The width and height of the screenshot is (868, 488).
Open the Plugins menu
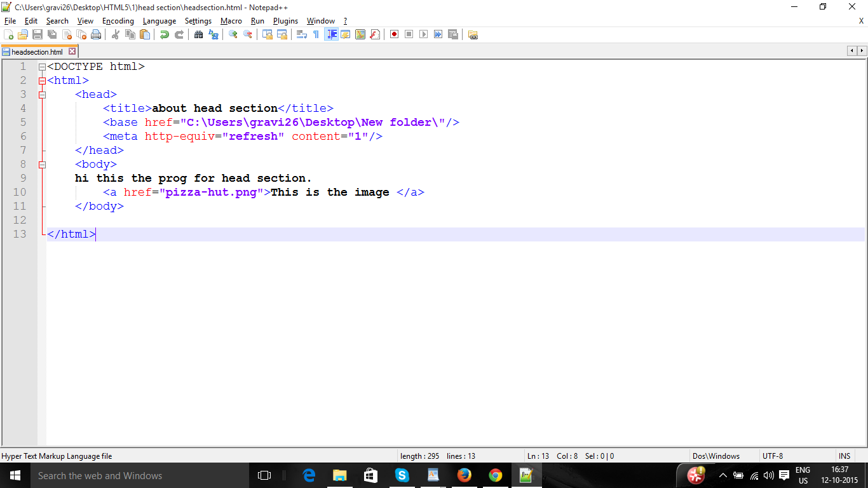coord(285,21)
